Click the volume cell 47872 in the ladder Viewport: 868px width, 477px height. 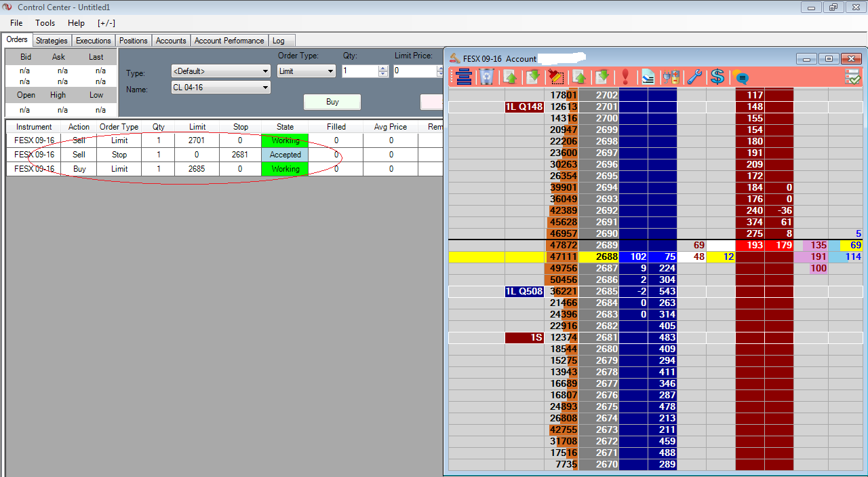coord(562,245)
